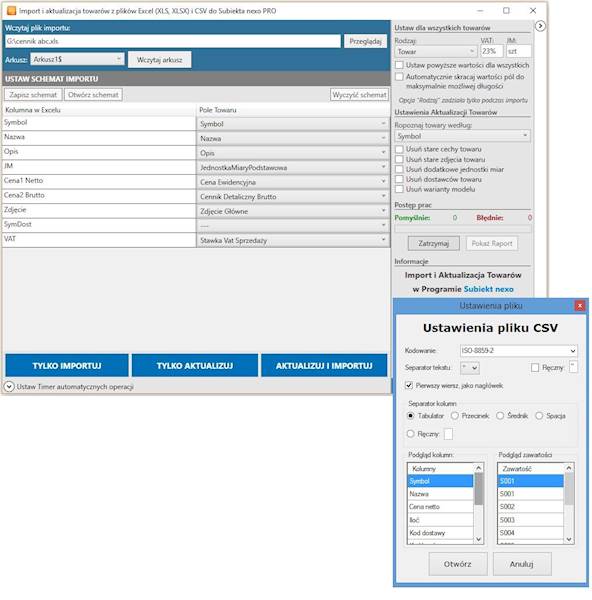Click Otwórz in the CSV dialog

(458, 564)
